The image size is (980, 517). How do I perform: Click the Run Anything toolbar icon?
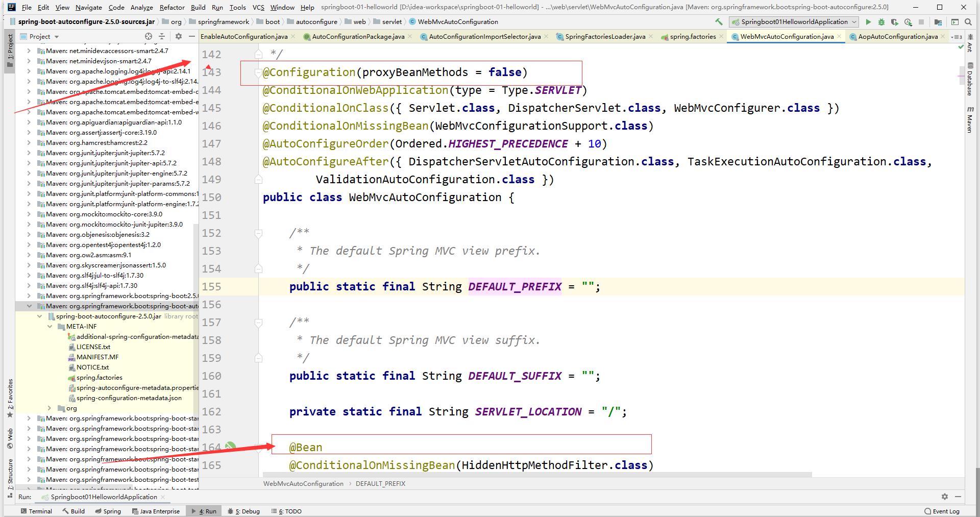(955, 22)
